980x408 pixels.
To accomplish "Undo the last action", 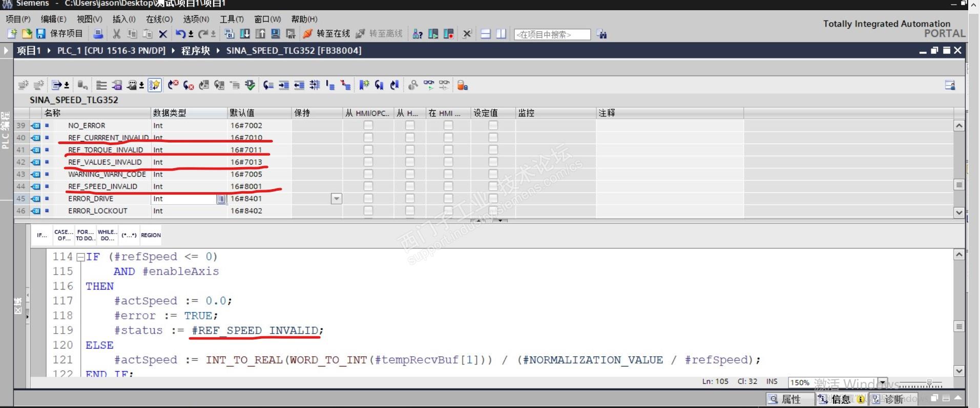I will tap(180, 34).
